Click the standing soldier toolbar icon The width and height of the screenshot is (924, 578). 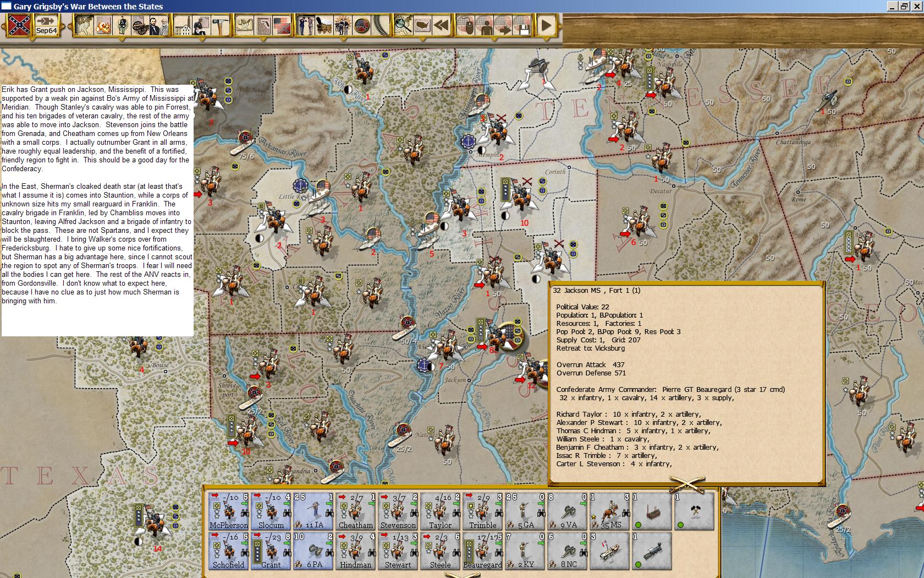[121, 25]
